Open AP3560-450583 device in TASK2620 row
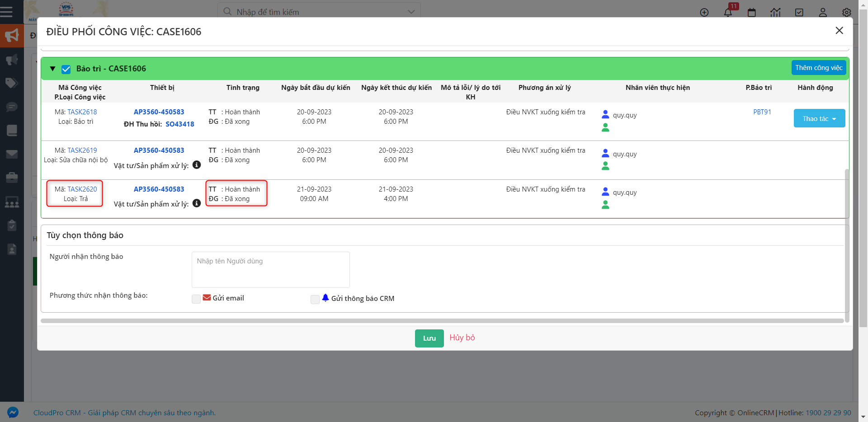This screenshot has width=868, height=422. point(159,189)
